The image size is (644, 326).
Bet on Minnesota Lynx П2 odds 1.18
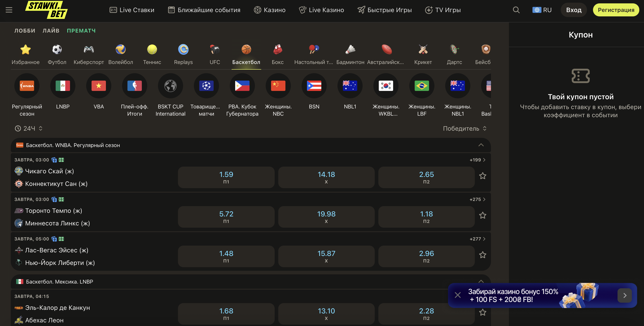(x=427, y=217)
